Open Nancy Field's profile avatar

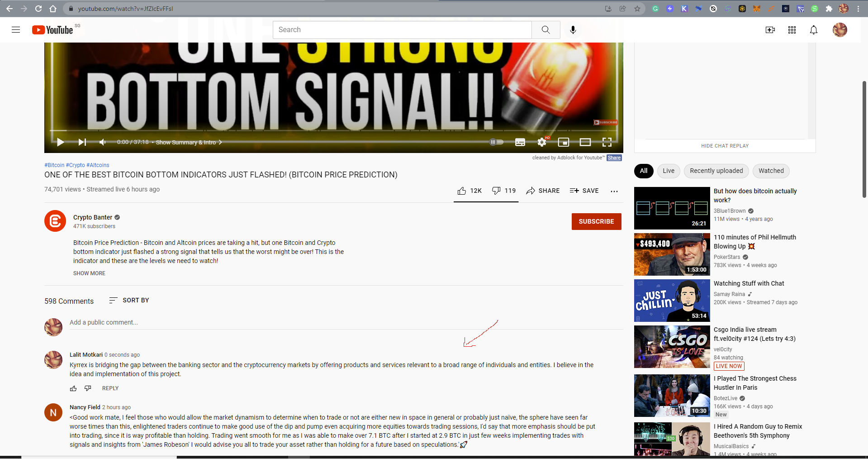click(x=53, y=412)
